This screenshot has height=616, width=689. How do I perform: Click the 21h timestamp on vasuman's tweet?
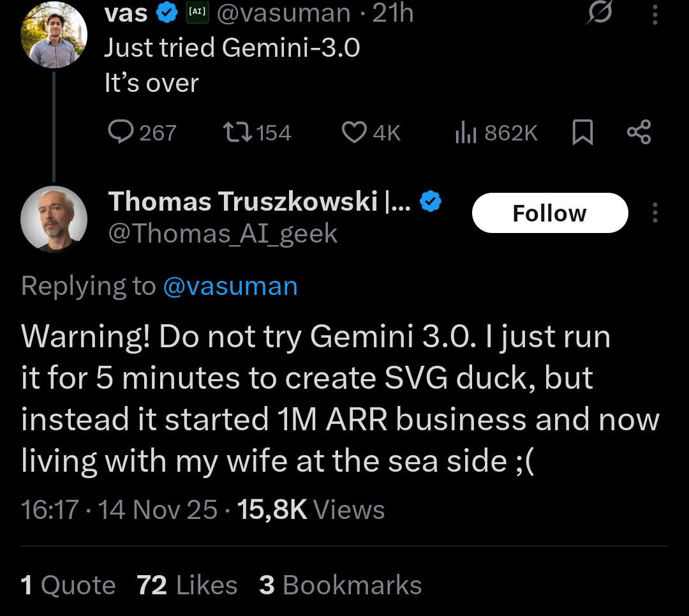tap(394, 11)
